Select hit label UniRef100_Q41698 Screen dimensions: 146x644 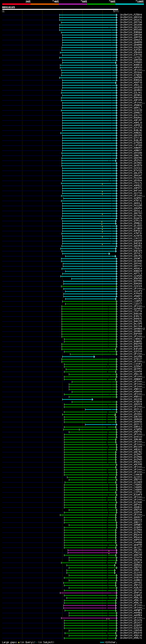pos(131,25)
